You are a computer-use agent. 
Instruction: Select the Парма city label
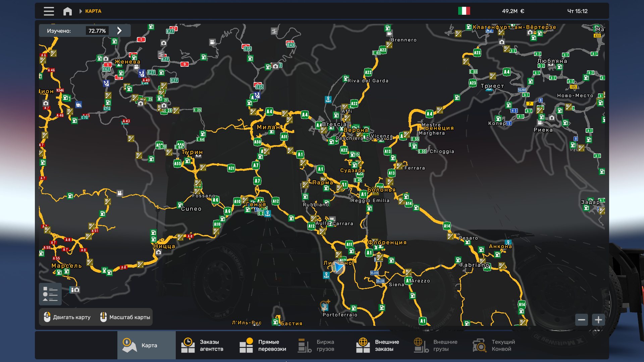[x=323, y=183]
